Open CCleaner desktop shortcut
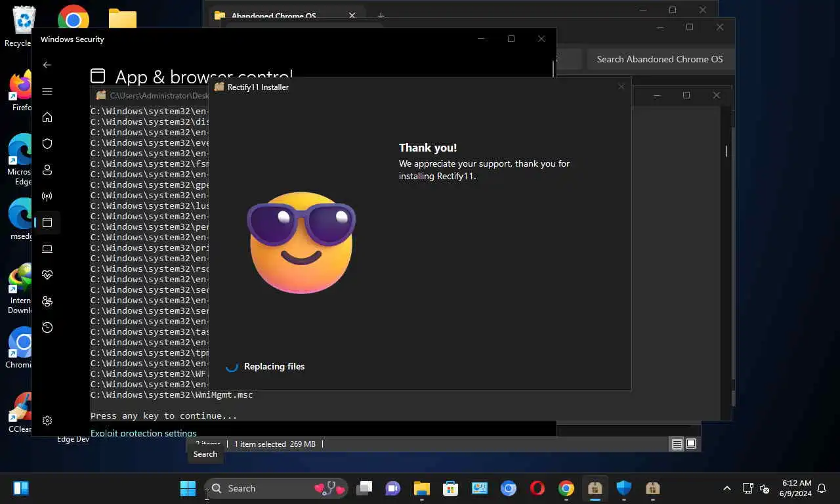This screenshot has height=504, width=840. click(20, 412)
